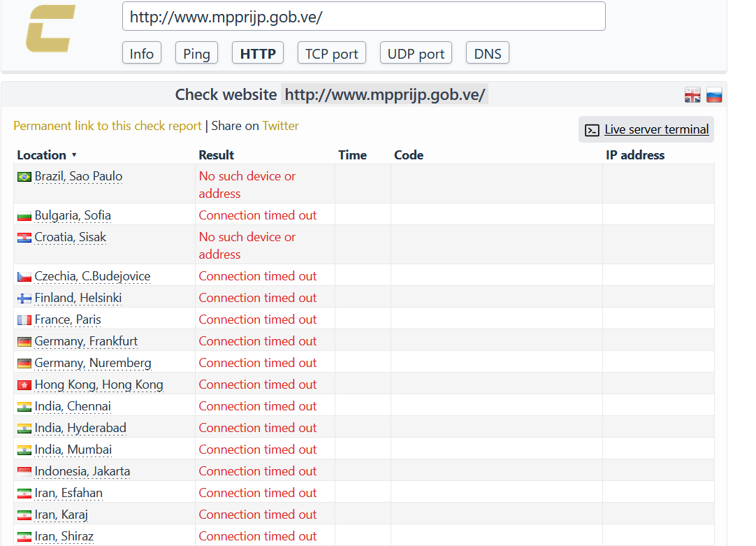Click the Hong Kong flag icon
The image size is (756, 546).
pyautogui.click(x=24, y=385)
